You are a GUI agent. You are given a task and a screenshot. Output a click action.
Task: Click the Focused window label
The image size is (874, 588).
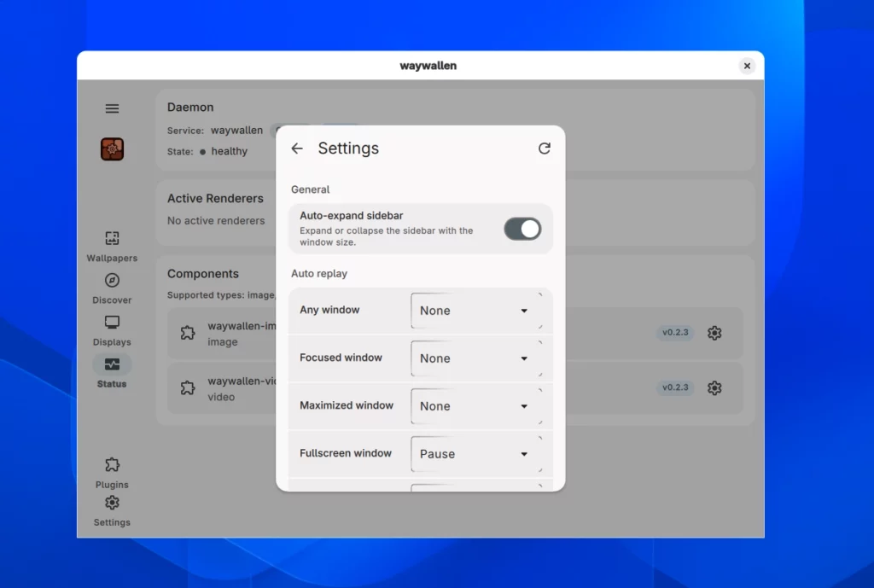pos(341,358)
